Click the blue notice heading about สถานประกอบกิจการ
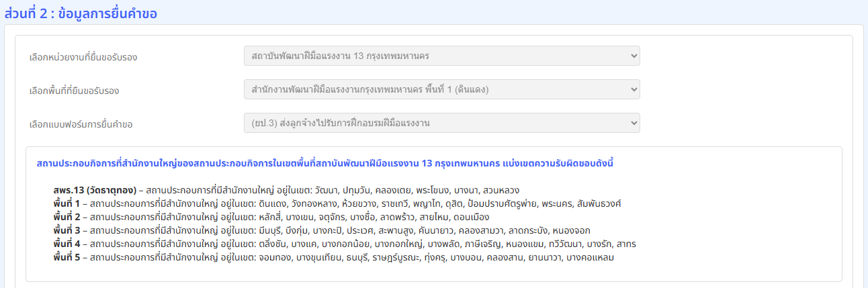This screenshot has height=288, width=868. (326, 163)
